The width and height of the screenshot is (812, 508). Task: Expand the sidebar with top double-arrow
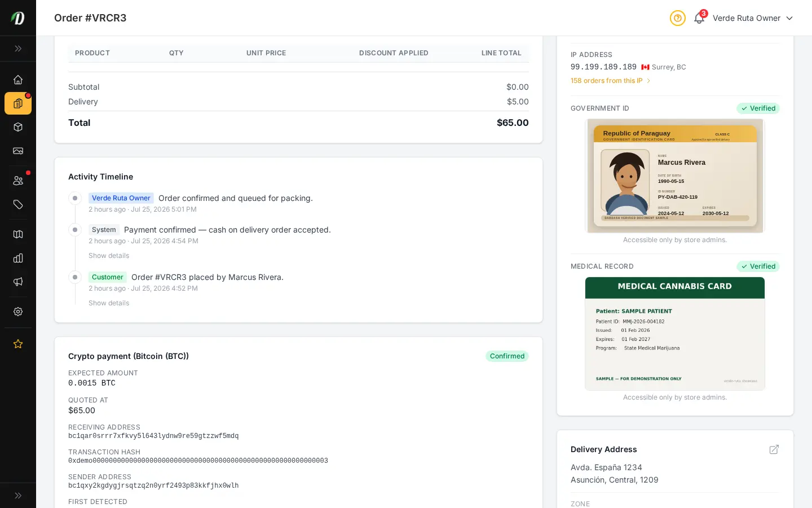coord(18,49)
